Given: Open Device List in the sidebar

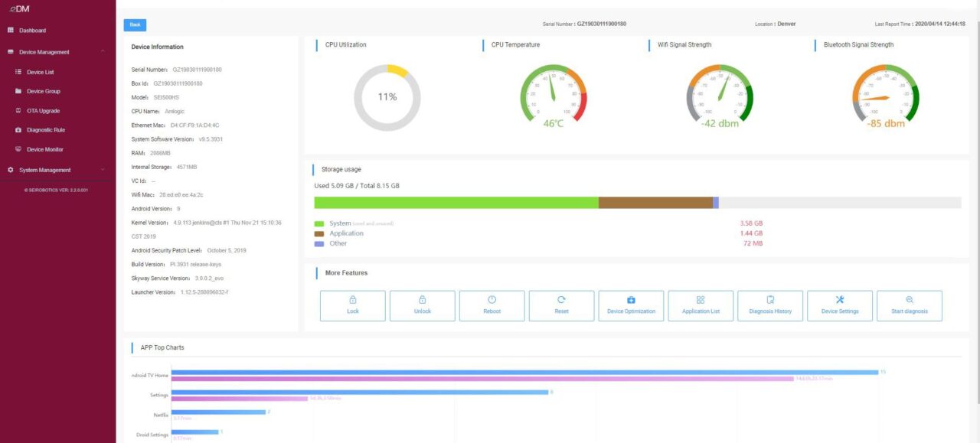Looking at the screenshot, I should (x=39, y=71).
